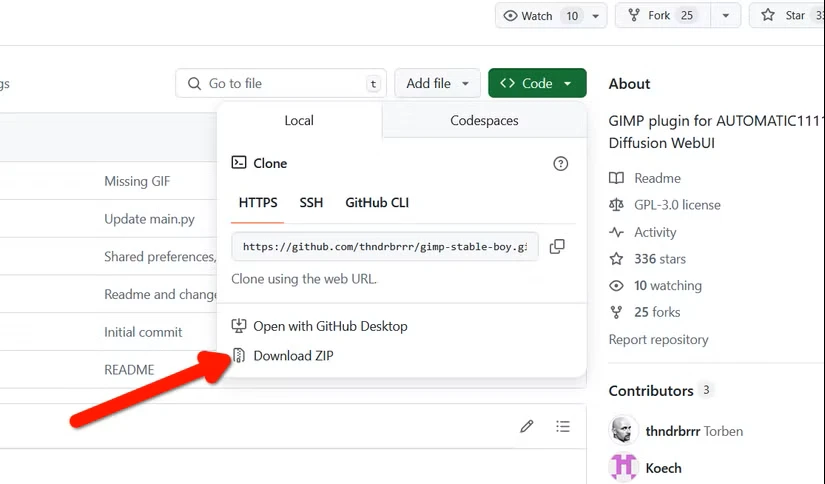Screen dimensions: 825x484
Task: Toggle the green Code dropdown button
Action: point(537,83)
